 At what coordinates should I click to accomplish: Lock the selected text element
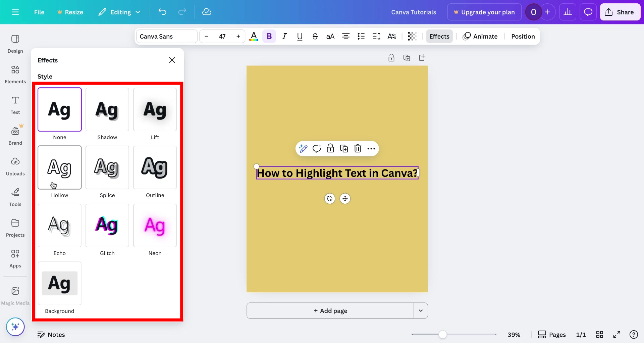coord(330,148)
